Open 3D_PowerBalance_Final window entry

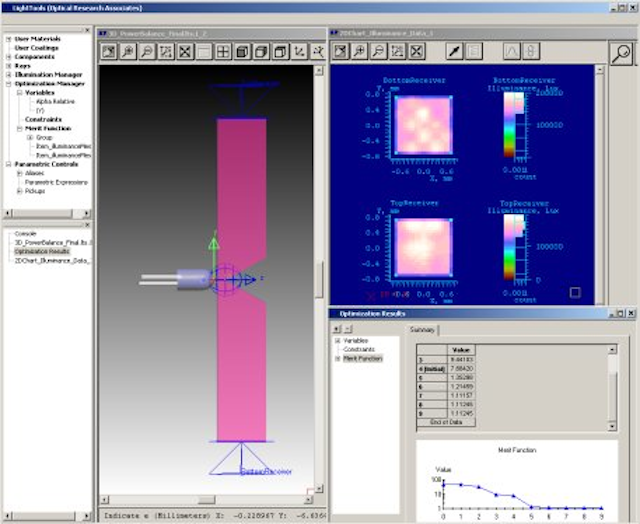pyautogui.click(x=53, y=242)
